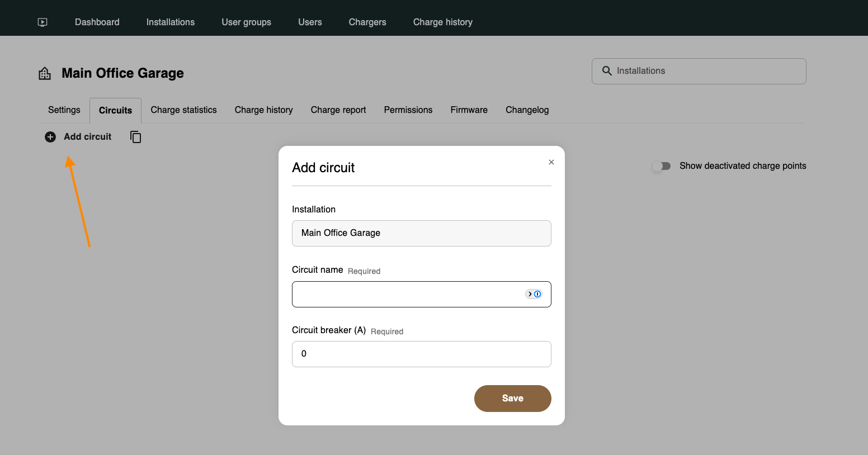This screenshot has height=455, width=868.
Task: Switch to the Firmware tab
Action: (x=469, y=110)
